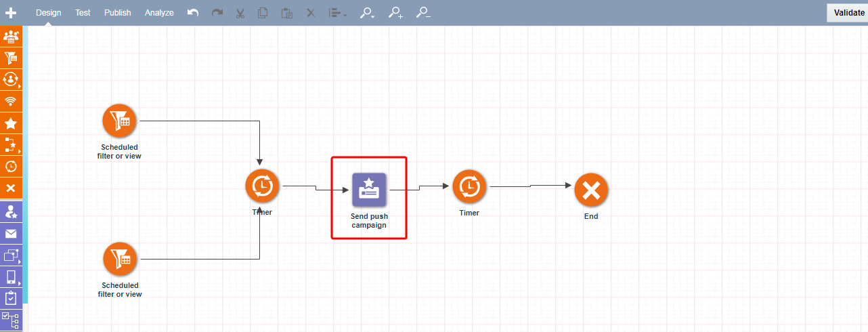Select the lower Scheduled filter or view node
Viewport: 868px width, 332px height.
pos(120,260)
